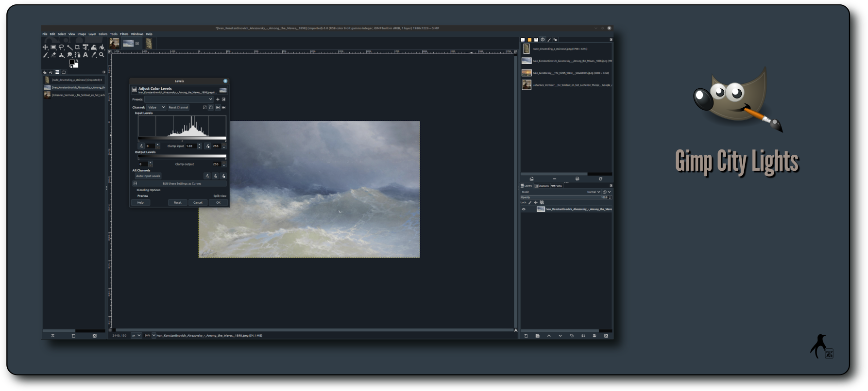Pick black point for all channels
This screenshot has width=868, height=391.
207,176
